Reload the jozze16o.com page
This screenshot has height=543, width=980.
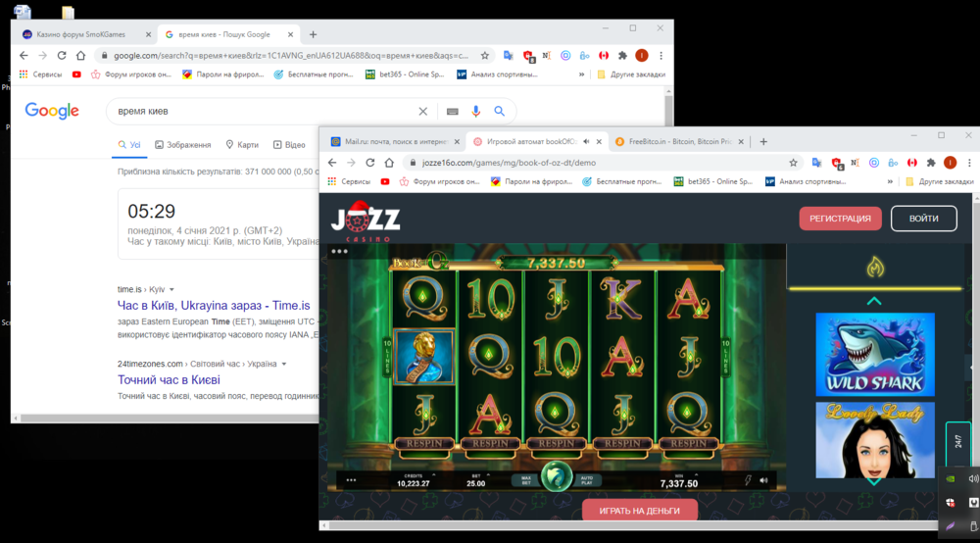pyautogui.click(x=370, y=163)
